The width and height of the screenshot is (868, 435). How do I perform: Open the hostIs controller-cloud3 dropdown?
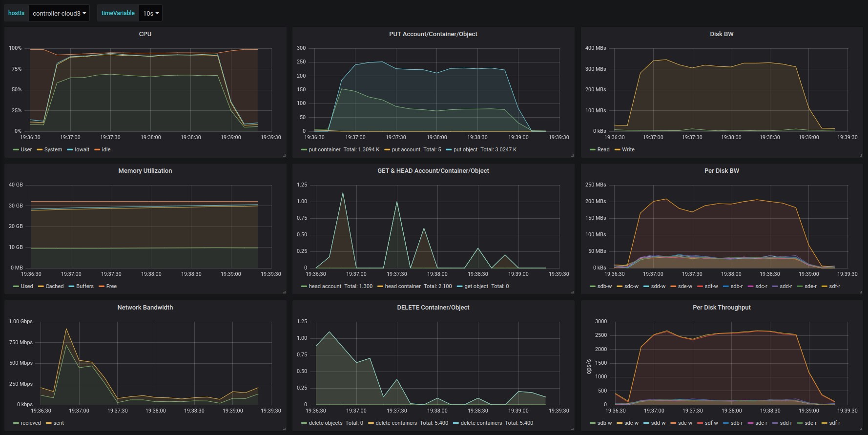pyautogui.click(x=59, y=13)
